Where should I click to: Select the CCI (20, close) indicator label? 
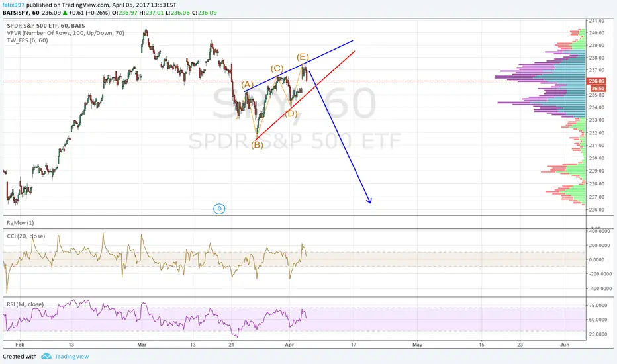[26, 236]
